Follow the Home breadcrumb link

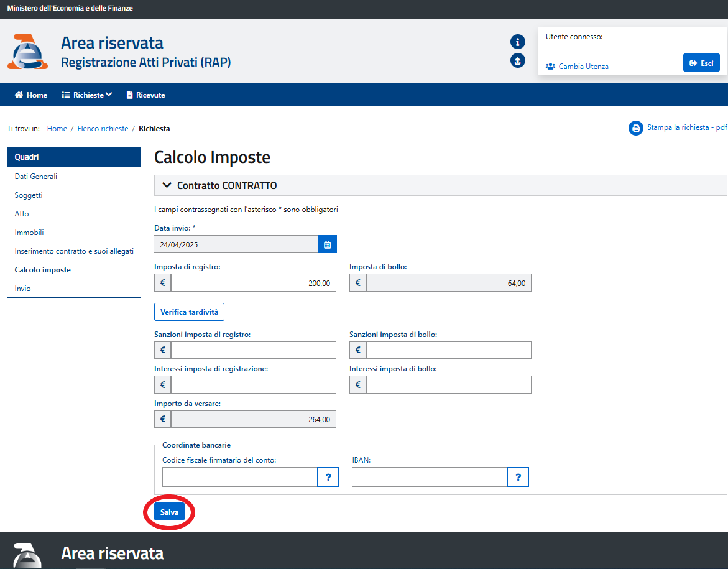[x=57, y=129]
